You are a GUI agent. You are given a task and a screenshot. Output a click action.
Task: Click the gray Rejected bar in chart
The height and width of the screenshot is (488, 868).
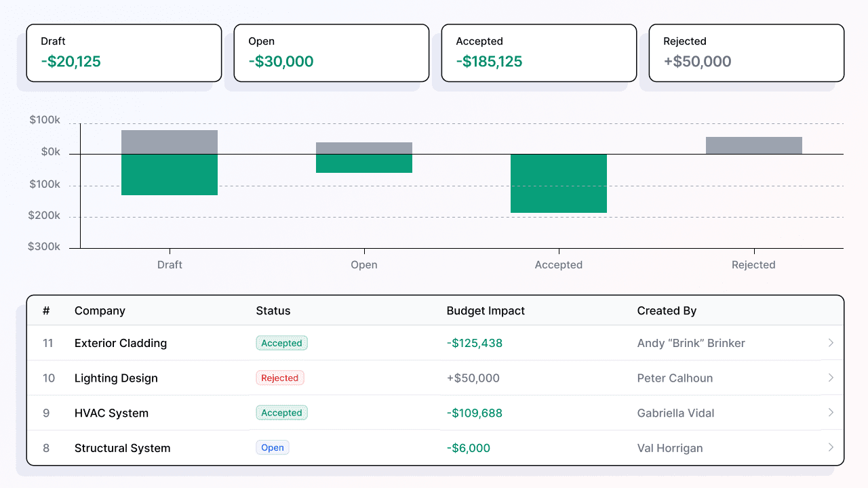753,146
